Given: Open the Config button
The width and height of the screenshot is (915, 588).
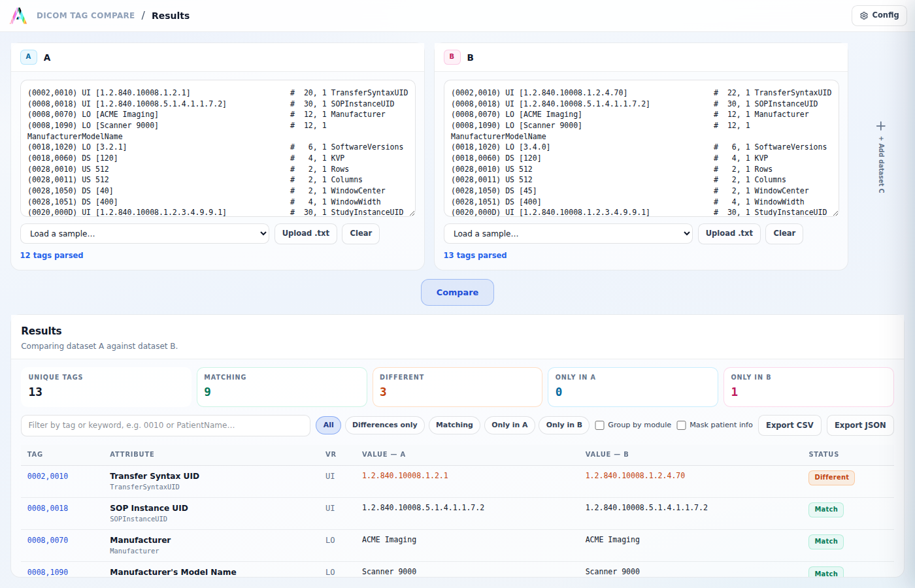Looking at the screenshot, I should pyautogui.click(x=879, y=16).
